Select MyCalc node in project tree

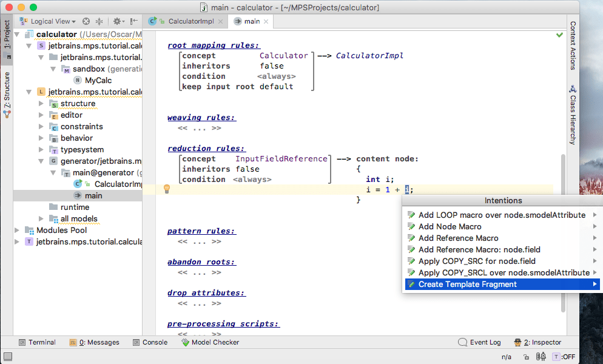pyautogui.click(x=98, y=81)
